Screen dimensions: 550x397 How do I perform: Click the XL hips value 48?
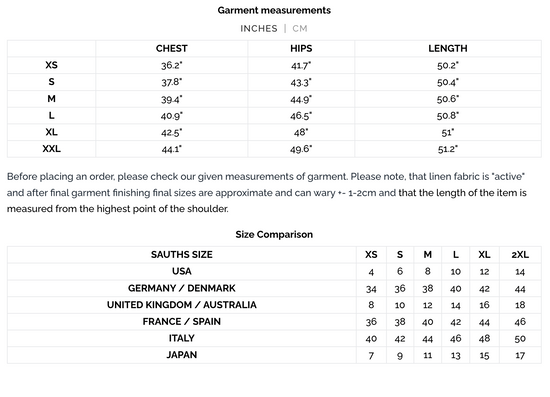[301, 133]
